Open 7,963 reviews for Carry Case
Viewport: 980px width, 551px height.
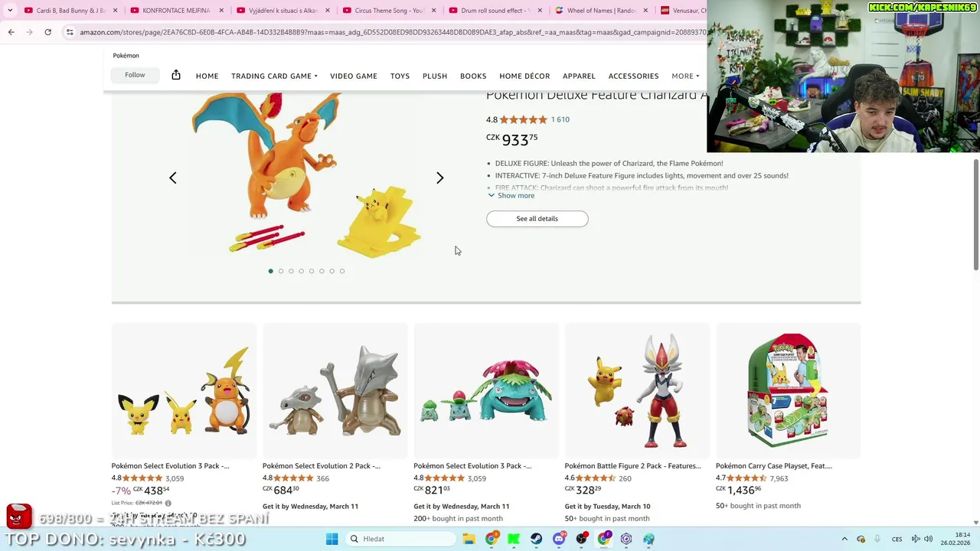779,478
